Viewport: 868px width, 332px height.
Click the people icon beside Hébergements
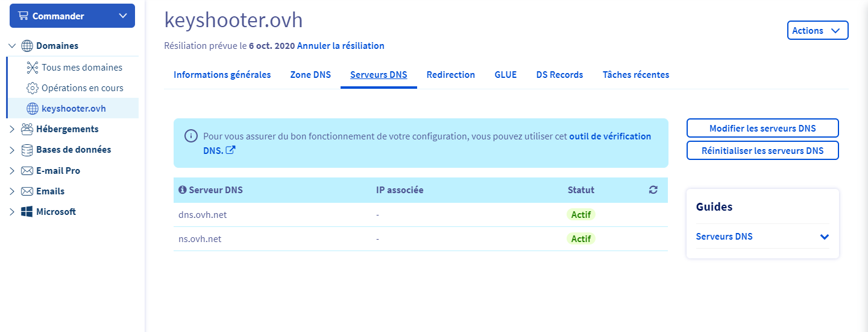(x=27, y=129)
